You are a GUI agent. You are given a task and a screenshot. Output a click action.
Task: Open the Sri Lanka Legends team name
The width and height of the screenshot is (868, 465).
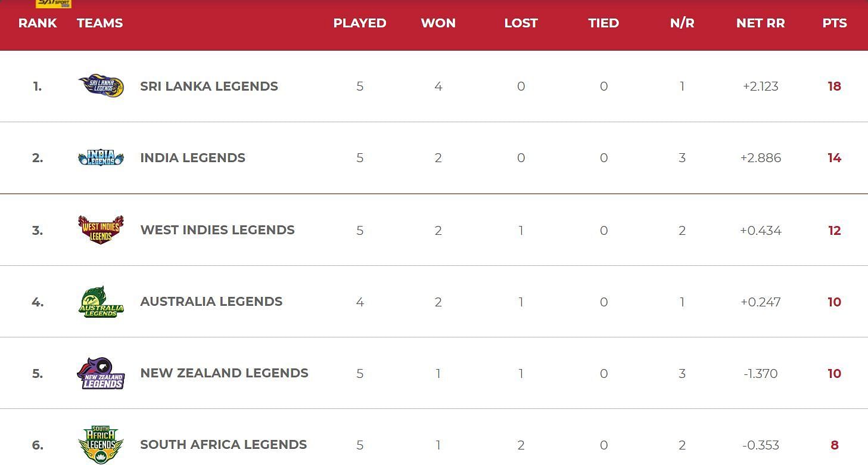[x=209, y=86]
